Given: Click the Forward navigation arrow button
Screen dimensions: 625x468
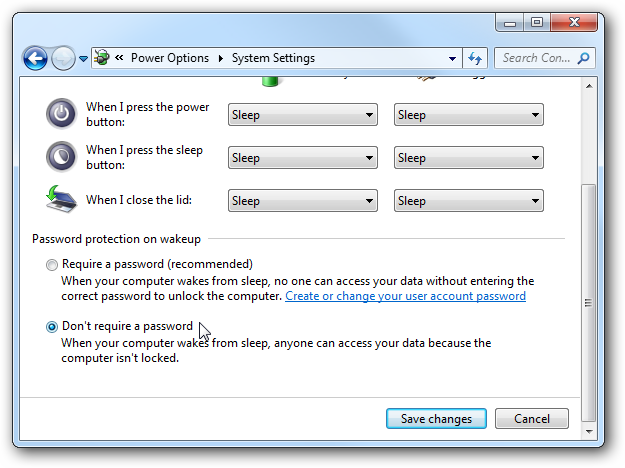Looking at the screenshot, I should [x=63, y=58].
